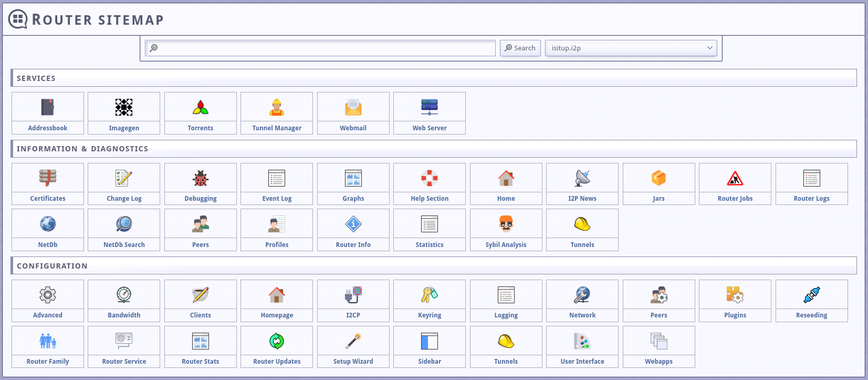The image size is (868, 380).
Task: Click the Router Sitemap logo icon
Action: click(18, 19)
